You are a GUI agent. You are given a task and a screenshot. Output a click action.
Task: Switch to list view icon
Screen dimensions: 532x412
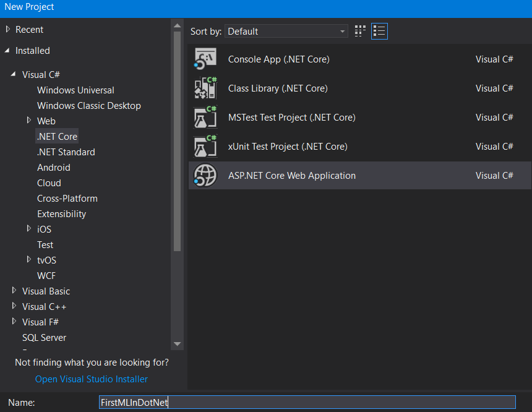click(x=379, y=31)
